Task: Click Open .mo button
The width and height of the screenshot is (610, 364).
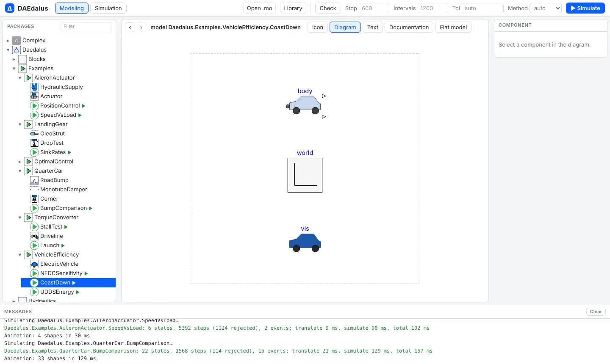Action: tap(260, 8)
